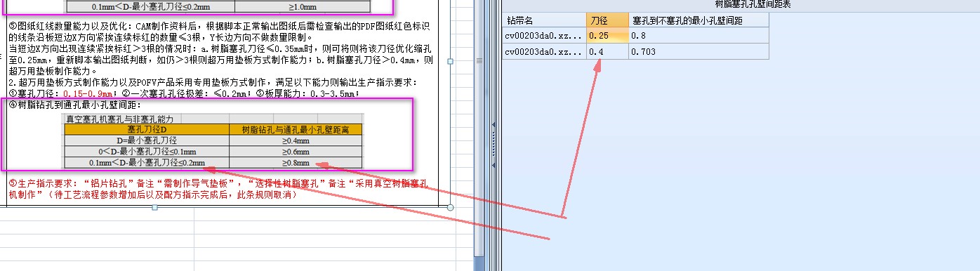Select first row cv00203da0.xz... drill name
The height and width of the screenshot is (271, 980).
(544, 36)
